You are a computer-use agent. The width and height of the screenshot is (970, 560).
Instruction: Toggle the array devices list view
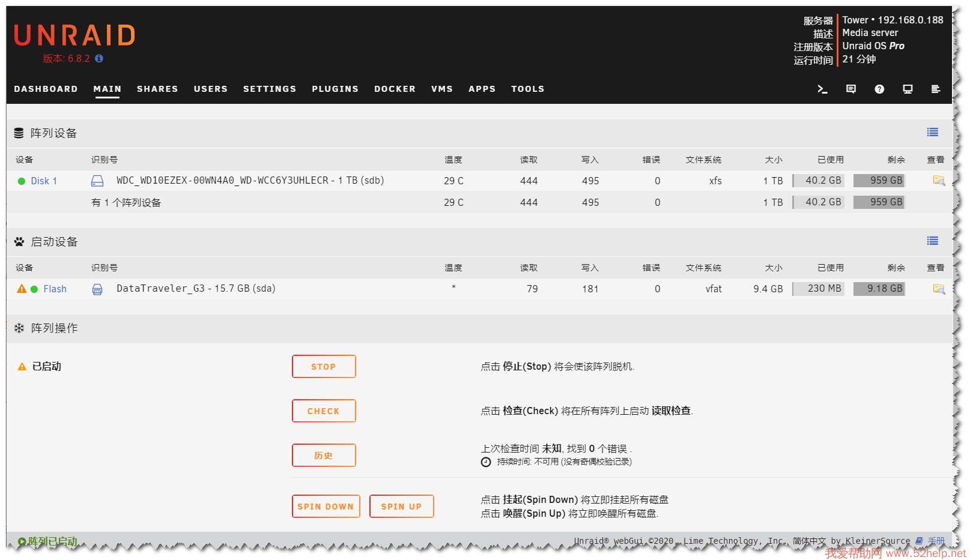pos(932,133)
